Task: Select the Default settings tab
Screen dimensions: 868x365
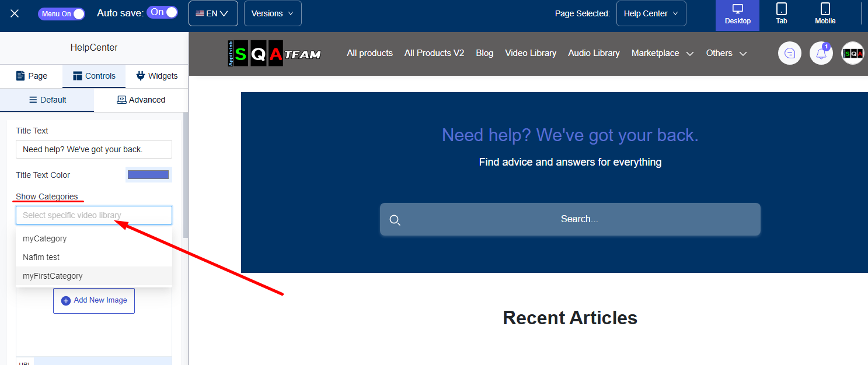Action: [x=47, y=100]
